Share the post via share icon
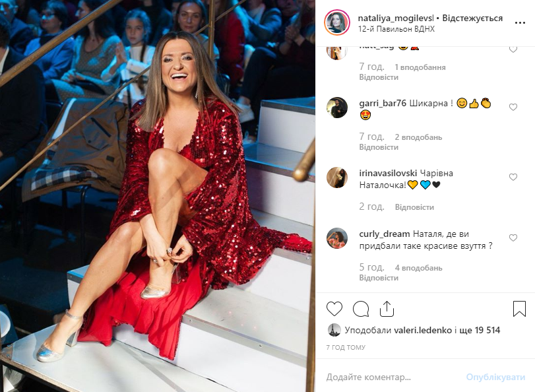The height and width of the screenshot is (392, 535). coord(387,309)
